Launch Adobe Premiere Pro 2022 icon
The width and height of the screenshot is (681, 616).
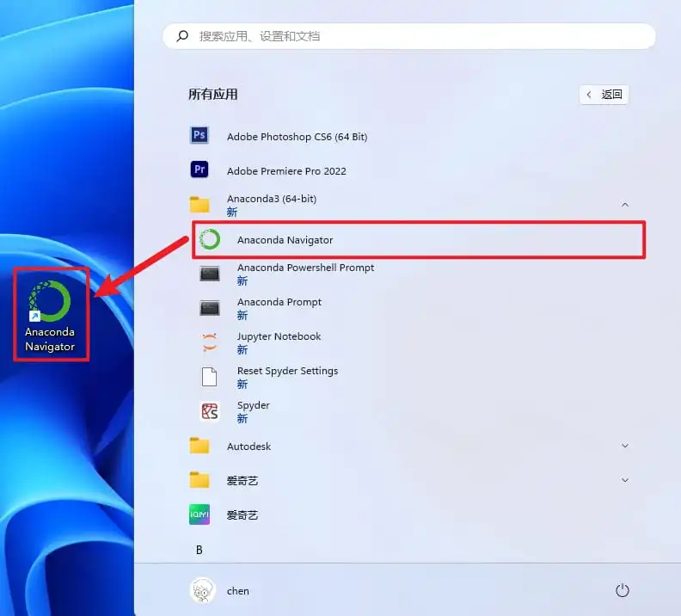click(x=199, y=169)
